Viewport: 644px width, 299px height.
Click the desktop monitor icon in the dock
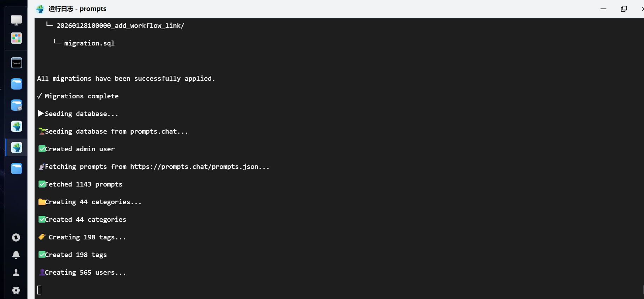16,20
